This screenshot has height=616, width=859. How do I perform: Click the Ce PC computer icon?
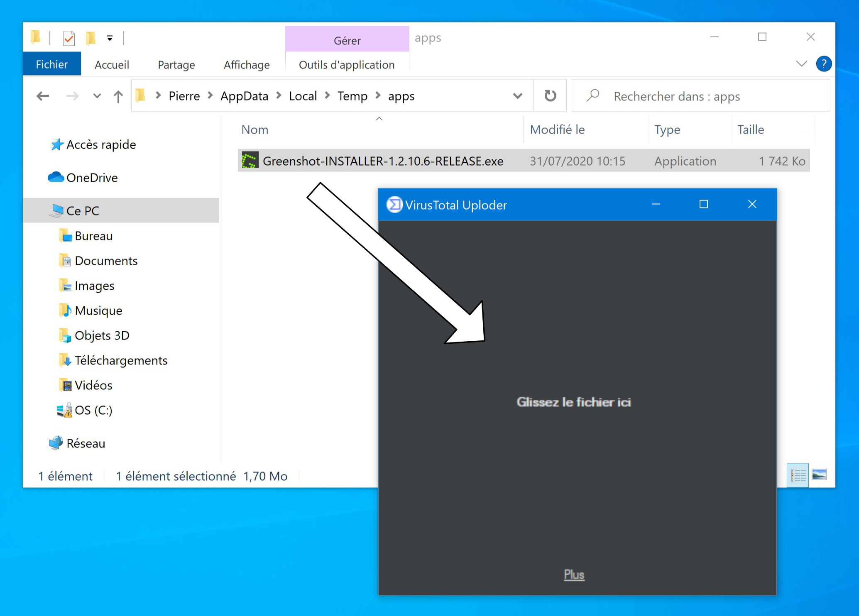(56, 210)
